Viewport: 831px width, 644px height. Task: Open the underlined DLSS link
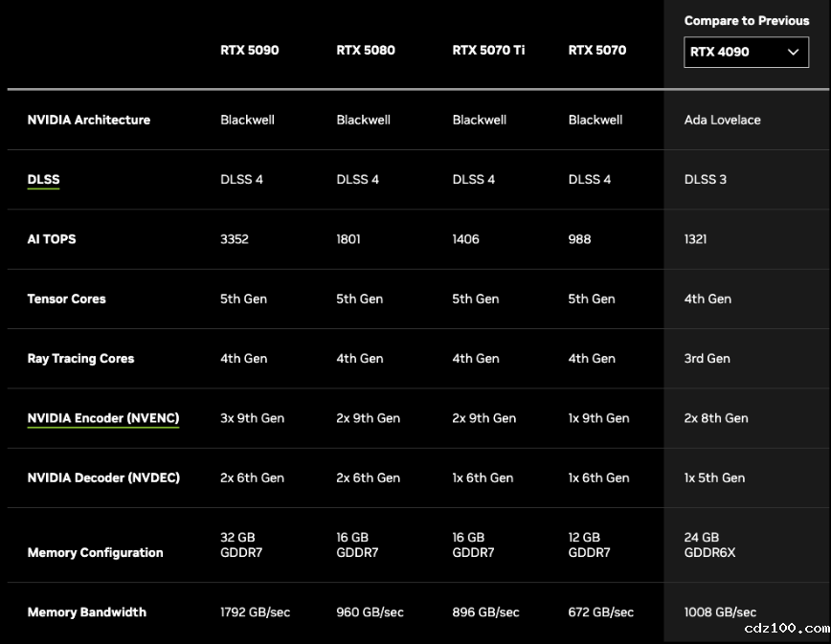click(43, 179)
